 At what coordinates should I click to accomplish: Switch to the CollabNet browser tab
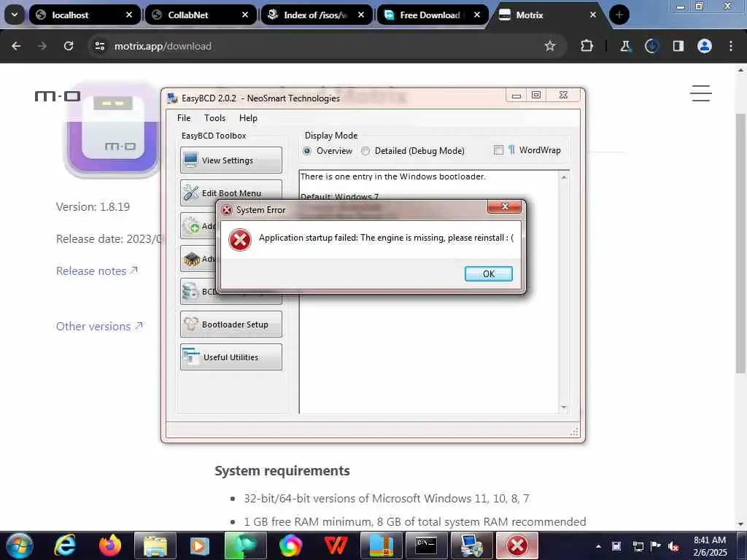tap(187, 15)
